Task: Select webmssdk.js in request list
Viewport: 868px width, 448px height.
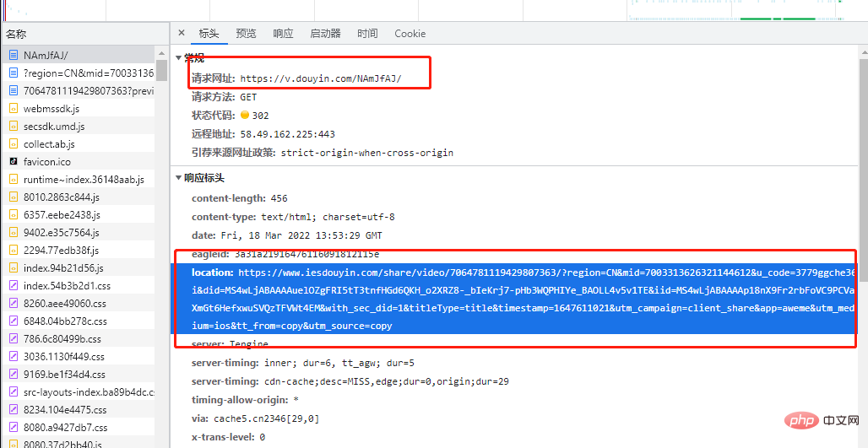Action: coord(78,108)
